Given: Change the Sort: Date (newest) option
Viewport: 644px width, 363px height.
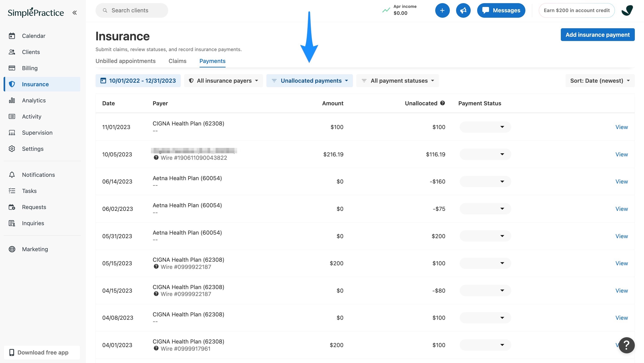Looking at the screenshot, I should coord(600,81).
